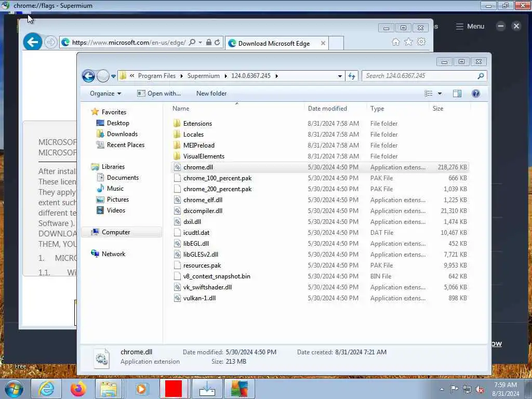Select the VisualElements folder icon
The width and height of the screenshot is (532, 399).
177,156
